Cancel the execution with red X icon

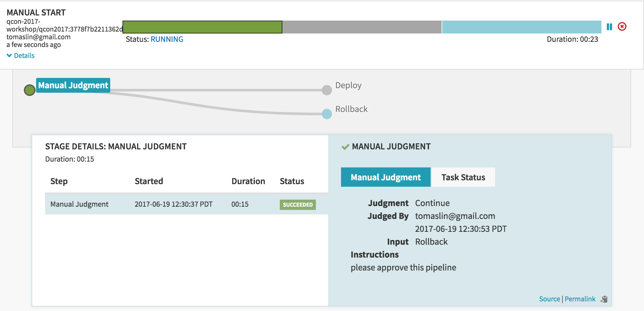coord(622,26)
